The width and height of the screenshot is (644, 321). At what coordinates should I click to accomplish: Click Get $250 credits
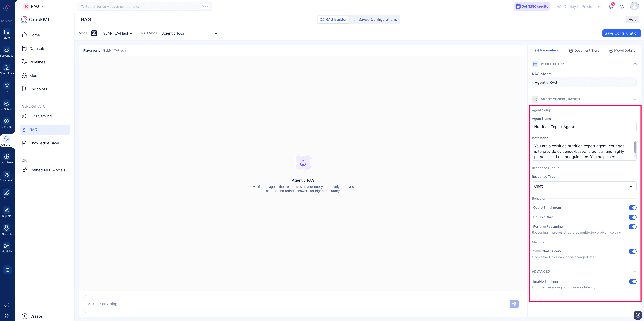coord(532,7)
